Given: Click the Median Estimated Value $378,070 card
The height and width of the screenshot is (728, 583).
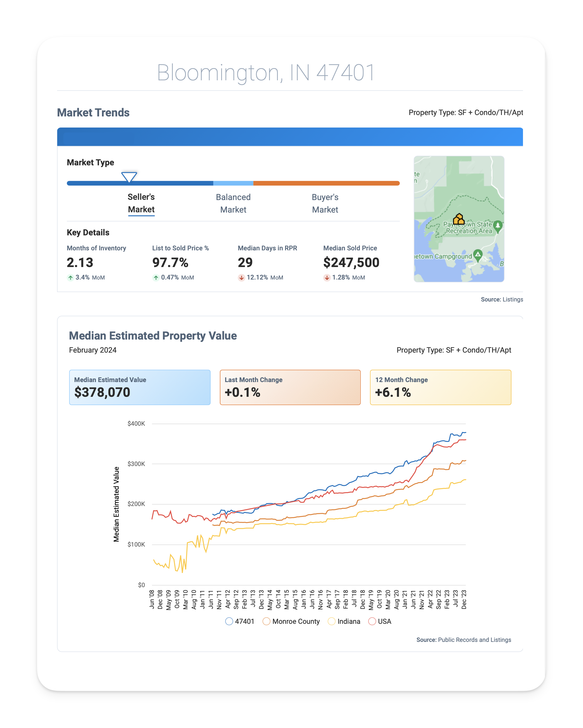Looking at the screenshot, I should click(140, 387).
